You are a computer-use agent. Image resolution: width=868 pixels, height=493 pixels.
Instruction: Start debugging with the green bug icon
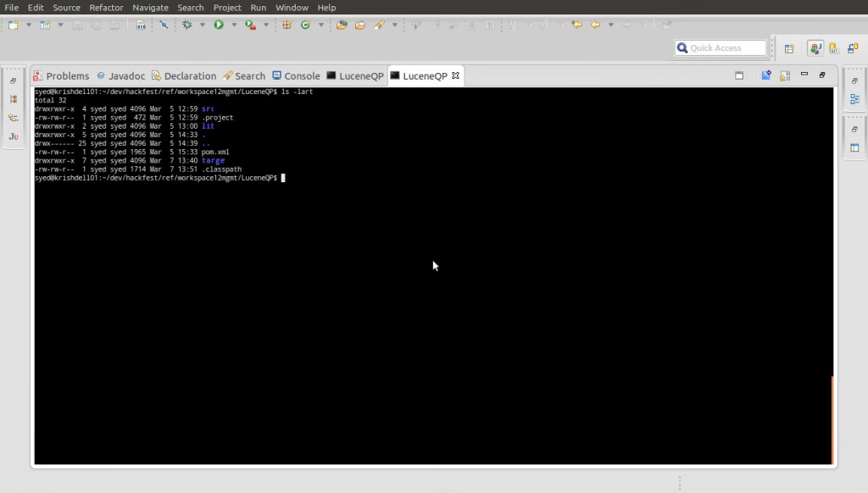tap(187, 25)
